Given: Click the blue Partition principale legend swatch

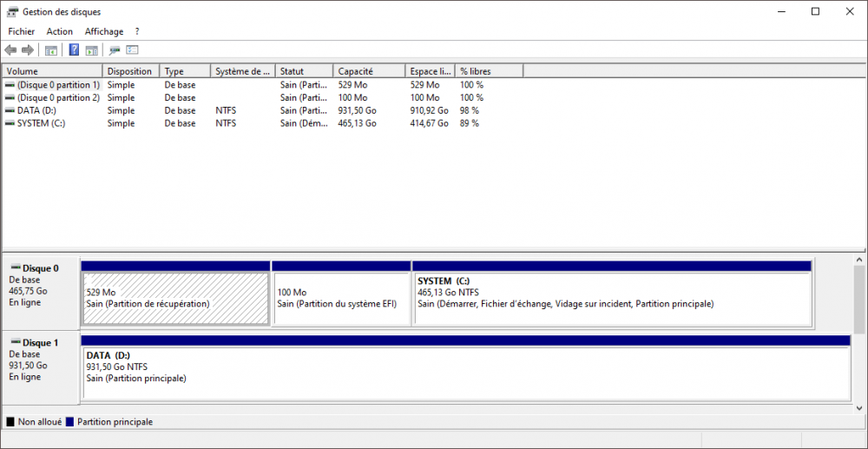Looking at the screenshot, I should pyautogui.click(x=70, y=422).
